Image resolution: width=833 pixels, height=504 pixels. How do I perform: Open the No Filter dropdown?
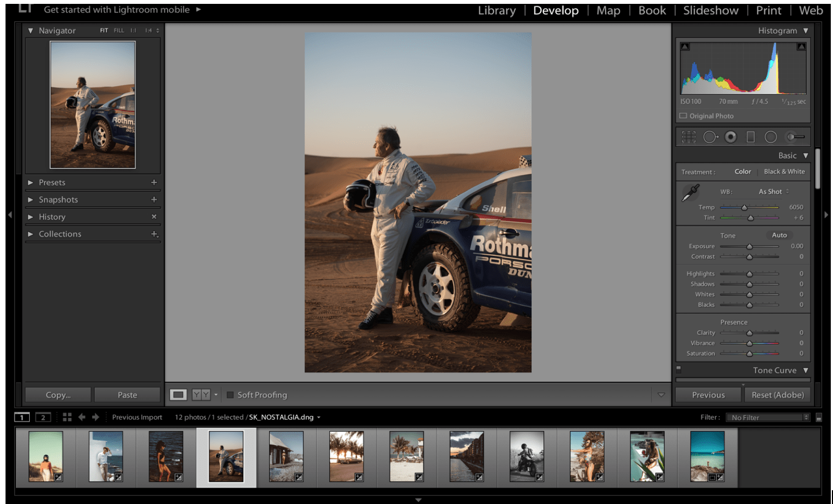(767, 417)
